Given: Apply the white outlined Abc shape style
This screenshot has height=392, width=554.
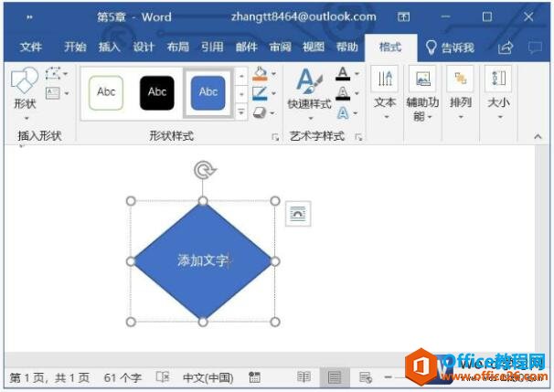Looking at the screenshot, I should click(106, 92).
